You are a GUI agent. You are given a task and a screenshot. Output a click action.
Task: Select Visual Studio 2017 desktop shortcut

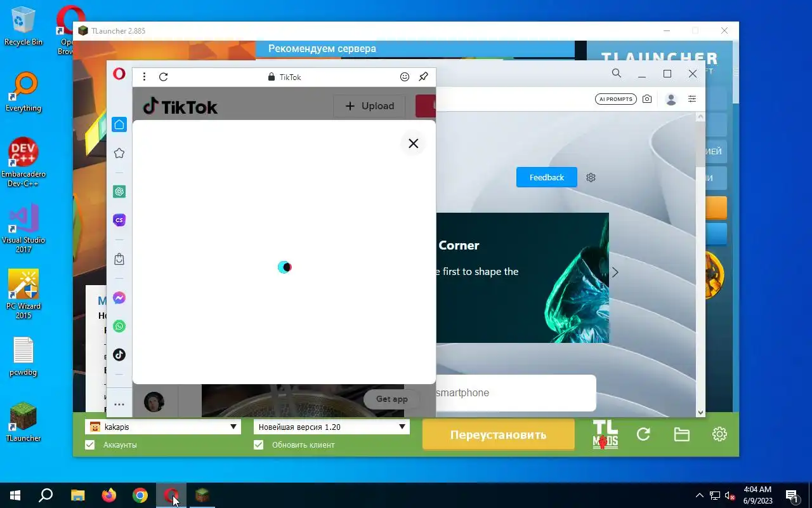click(23, 229)
